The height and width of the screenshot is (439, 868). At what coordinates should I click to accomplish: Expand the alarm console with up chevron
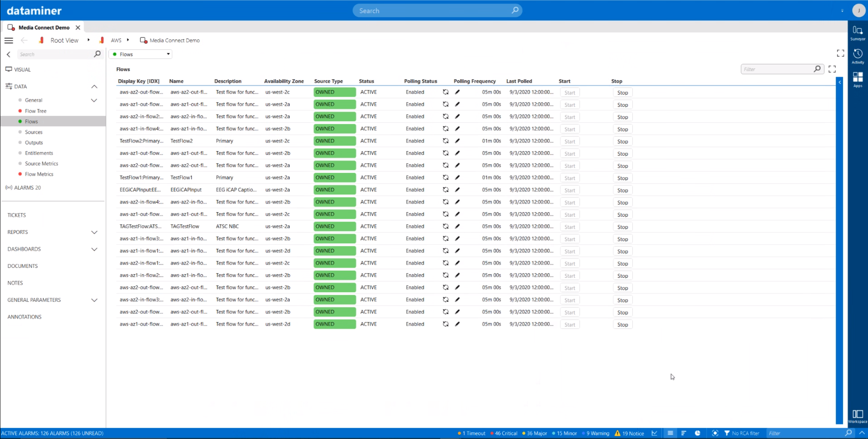coord(862,433)
